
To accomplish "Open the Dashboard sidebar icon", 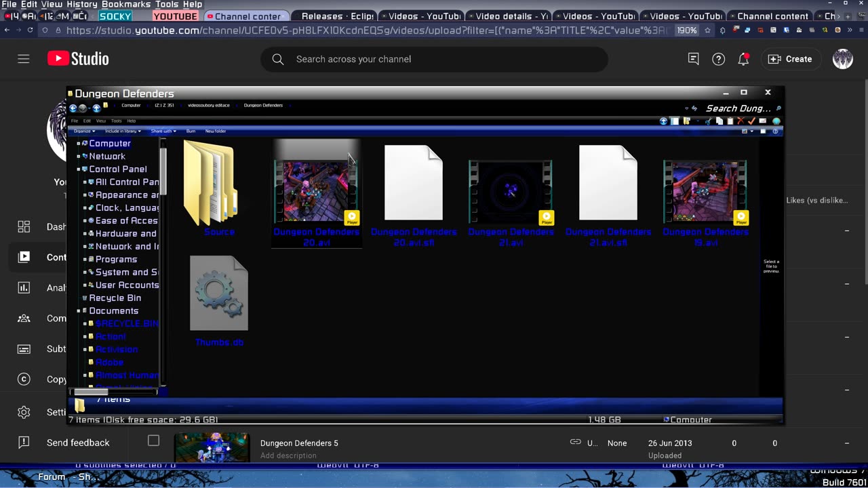I will [24, 226].
